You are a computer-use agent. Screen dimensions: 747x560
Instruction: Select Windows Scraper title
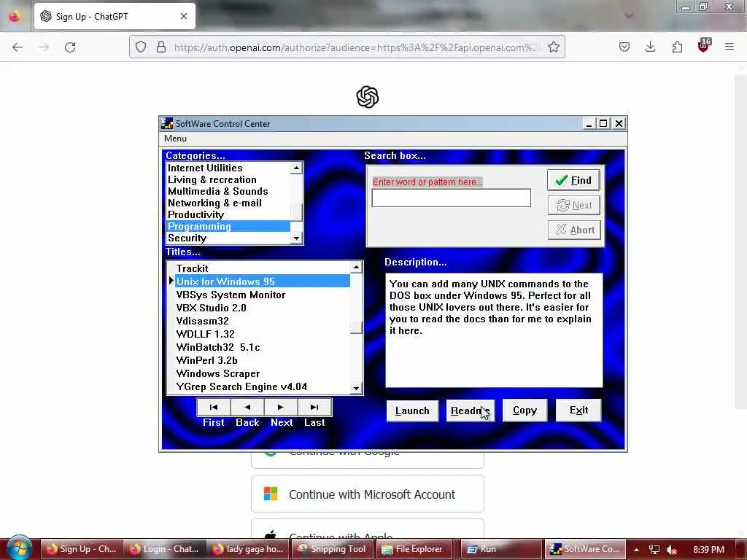(263, 374)
